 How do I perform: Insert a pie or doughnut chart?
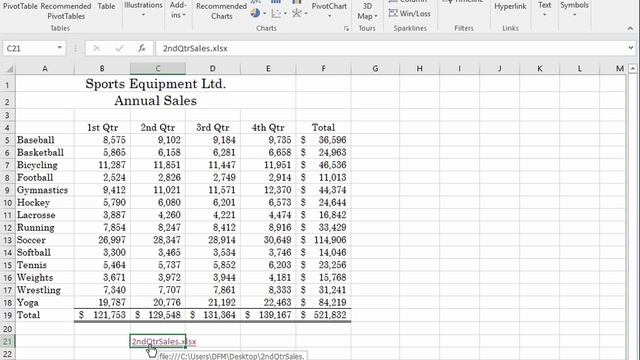[x=256, y=13]
